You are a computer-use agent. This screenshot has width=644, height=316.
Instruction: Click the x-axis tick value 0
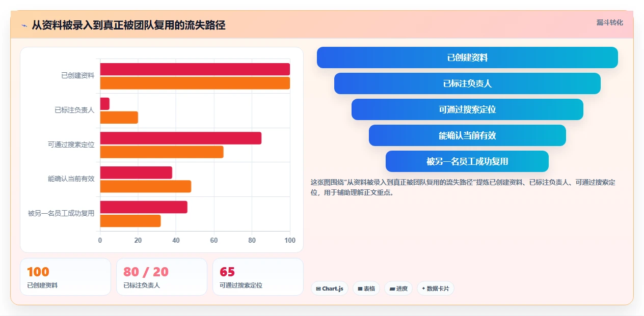[x=100, y=240]
